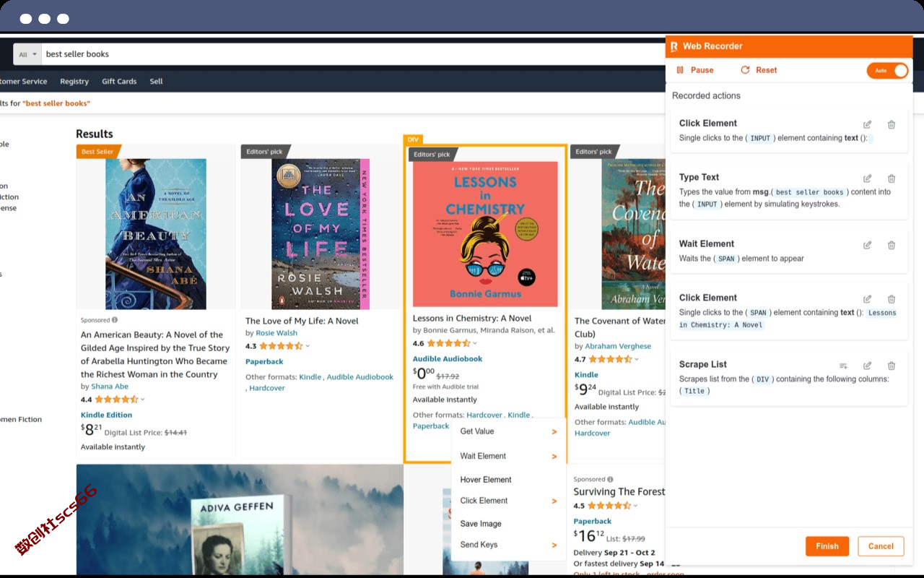Image resolution: width=924 pixels, height=578 pixels.
Task: Click the Best Seller badge
Action: click(98, 152)
